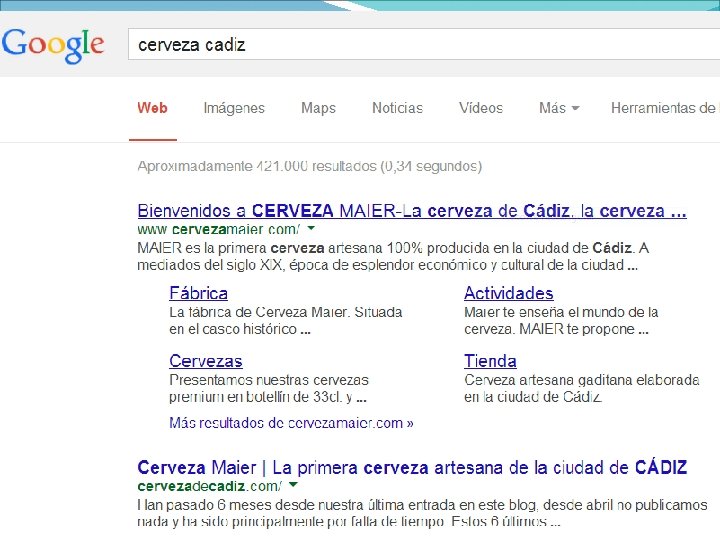The width and height of the screenshot is (720, 540).
Task: Click snippet 'MAIER es la primera cerveza artesana'
Action: (x=393, y=257)
